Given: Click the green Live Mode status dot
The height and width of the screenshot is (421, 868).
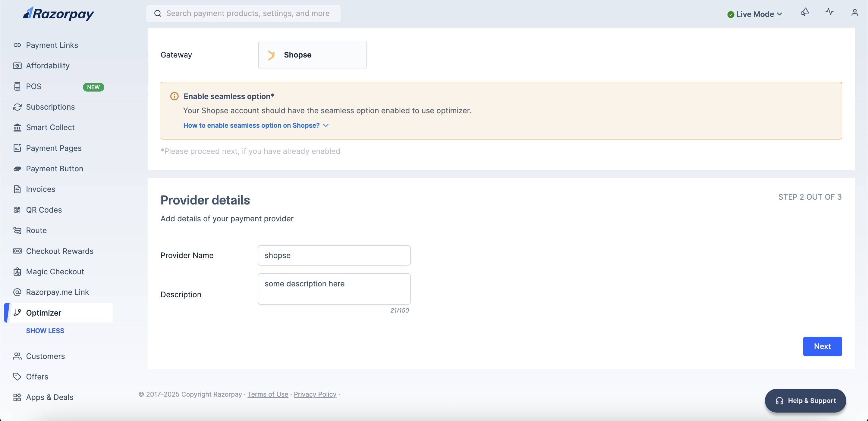Looking at the screenshot, I should pyautogui.click(x=731, y=14).
